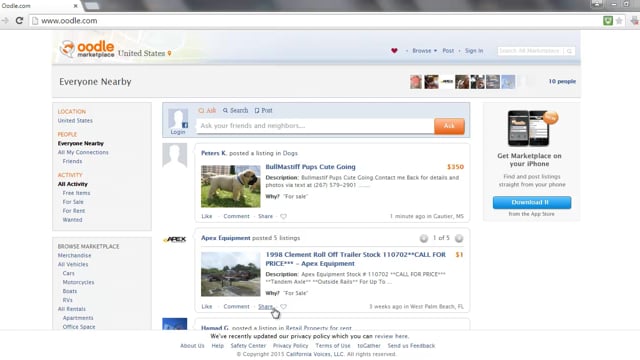Open 1998 Clement Roll Off Trailer listing title
This screenshot has width=640, height=360.
tap(356, 259)
